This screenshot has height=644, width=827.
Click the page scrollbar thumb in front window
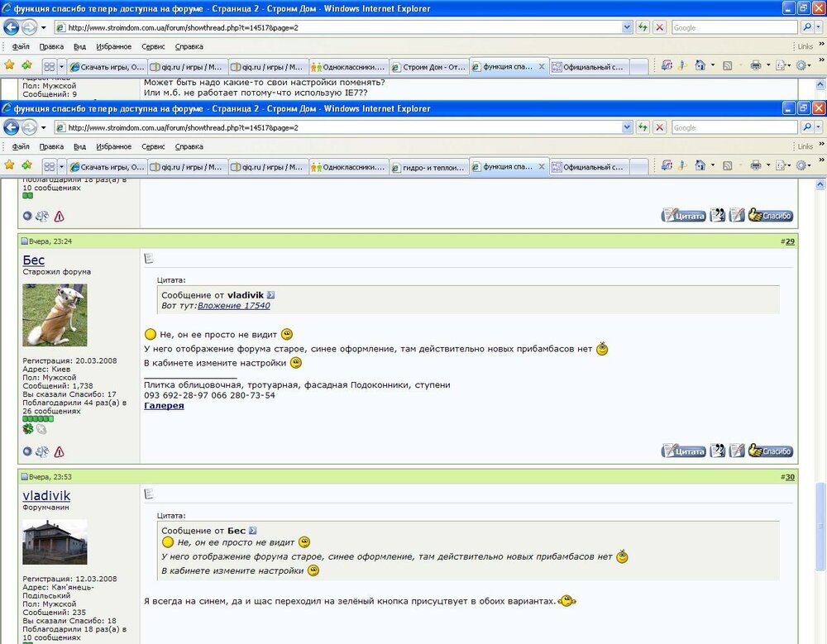pos(820,526)
